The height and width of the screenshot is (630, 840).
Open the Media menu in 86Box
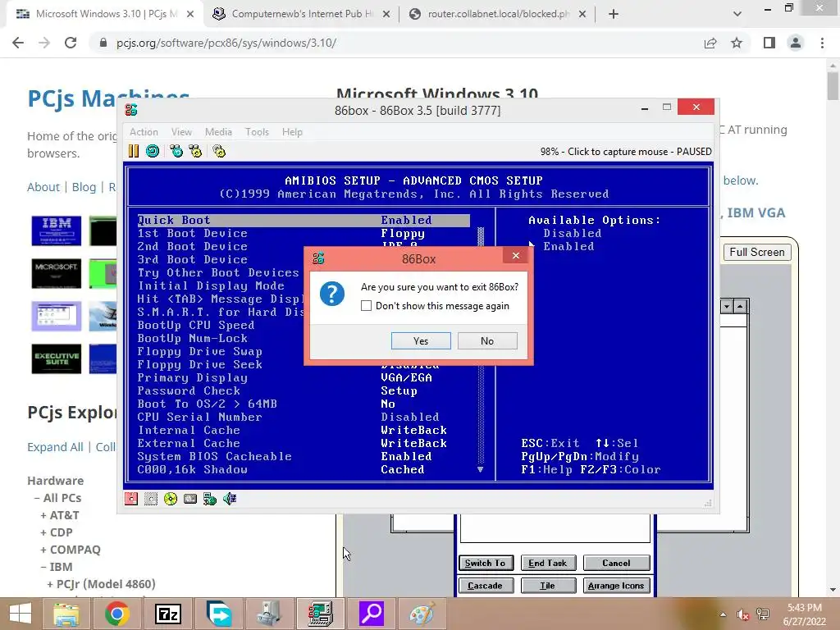click(x=218, y=132)
